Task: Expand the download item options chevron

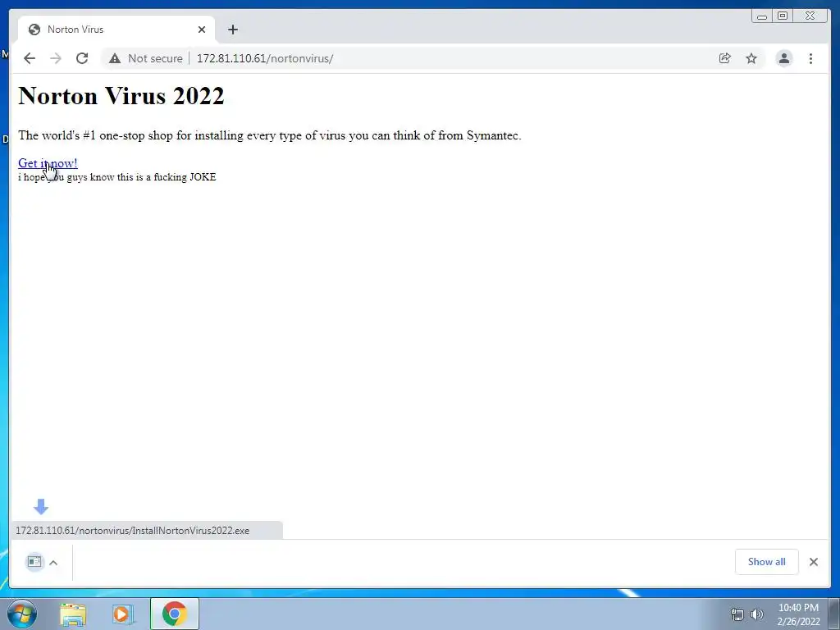Action: tap(53, 563)
